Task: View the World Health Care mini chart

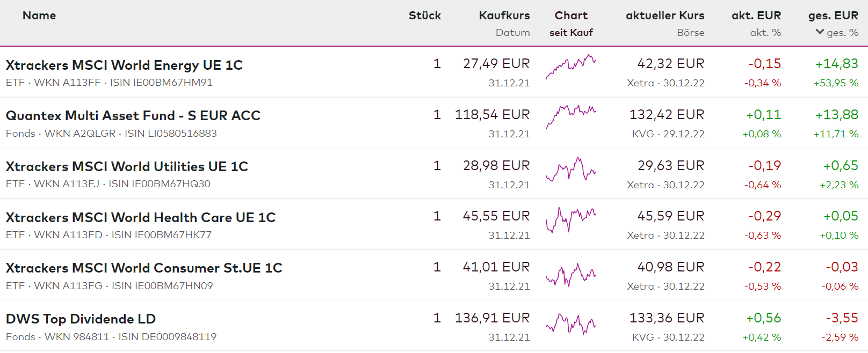Action: point(571,219)
